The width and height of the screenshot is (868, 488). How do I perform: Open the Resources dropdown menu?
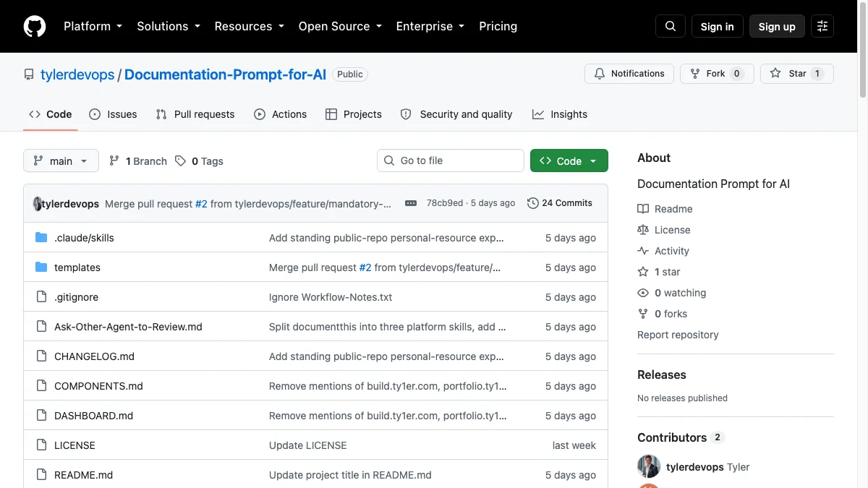[249, 26]
